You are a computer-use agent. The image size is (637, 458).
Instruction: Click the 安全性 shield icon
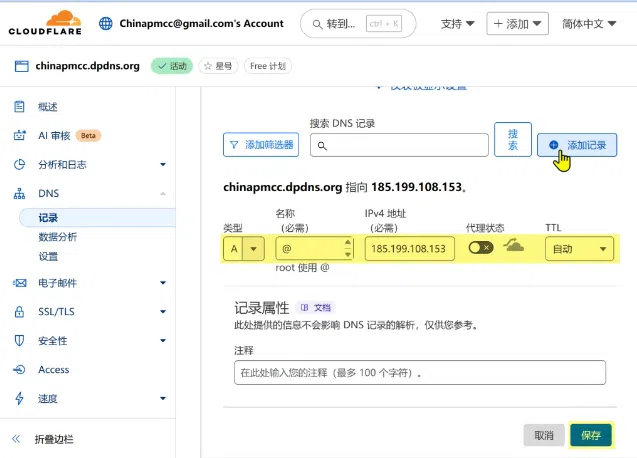coord(19,341)
